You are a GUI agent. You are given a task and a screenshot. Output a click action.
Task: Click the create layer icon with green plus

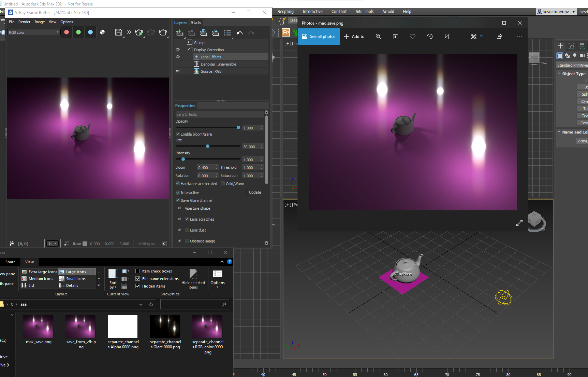click(x=180, y=33)
